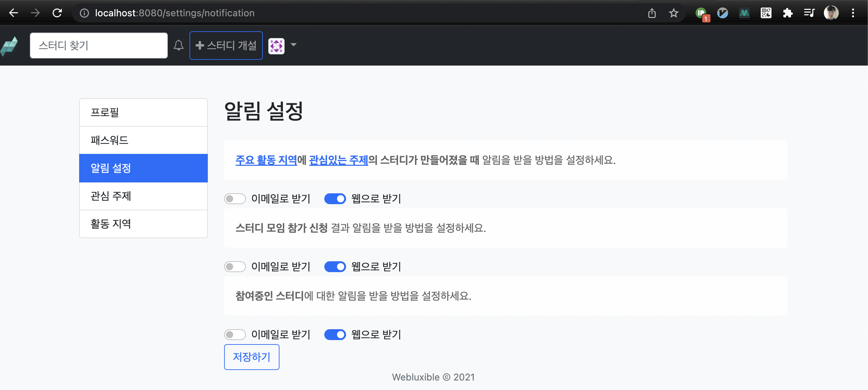
Task: Click the browser reload icon
Action: (57, 13)
